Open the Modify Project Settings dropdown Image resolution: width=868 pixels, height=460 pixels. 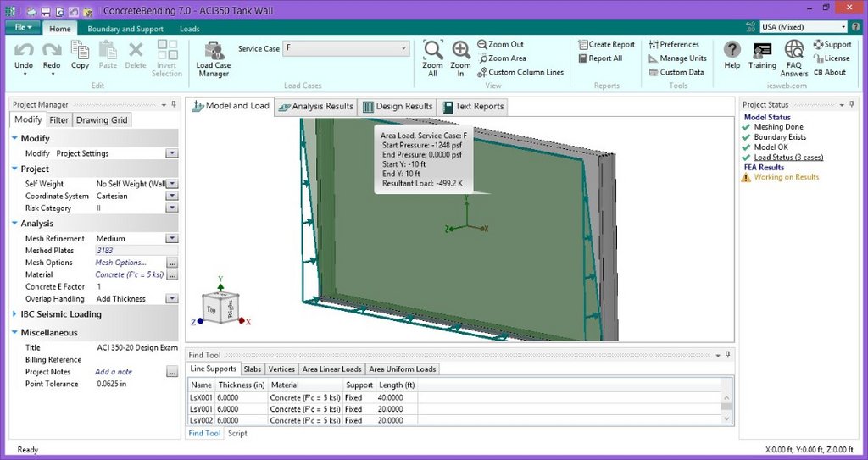click(x=171, y=153)
